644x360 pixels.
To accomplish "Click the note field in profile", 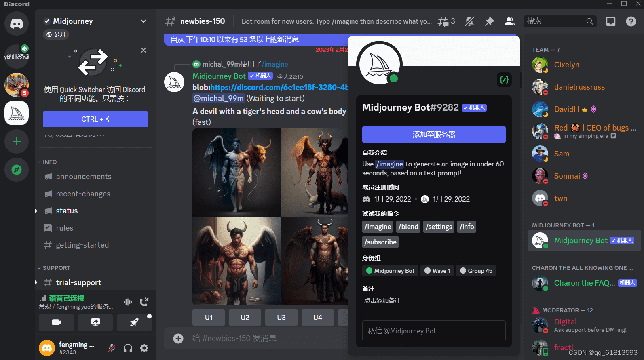I will click(434, 301).
